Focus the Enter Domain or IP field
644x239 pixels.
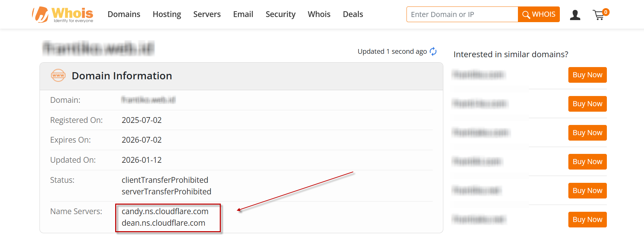[462, 14]
